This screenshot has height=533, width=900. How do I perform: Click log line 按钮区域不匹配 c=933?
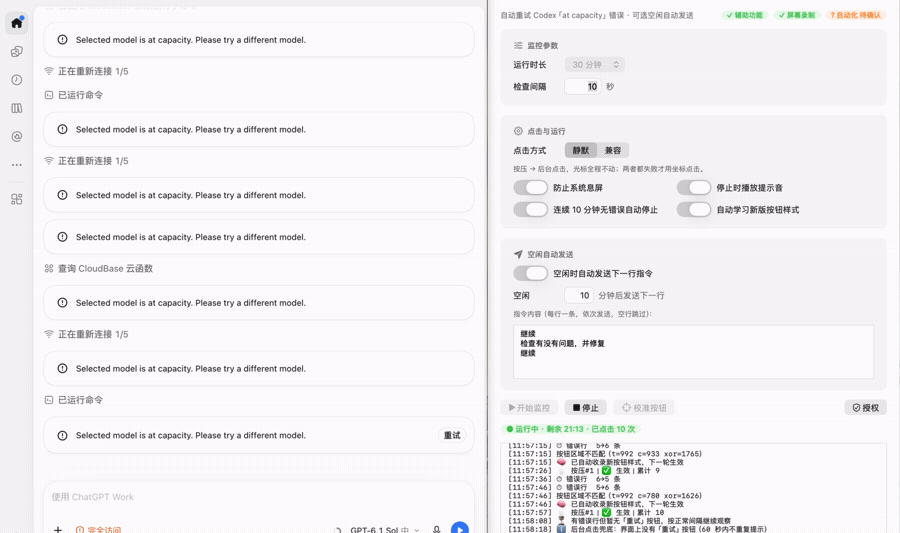(x=605, y=454)
